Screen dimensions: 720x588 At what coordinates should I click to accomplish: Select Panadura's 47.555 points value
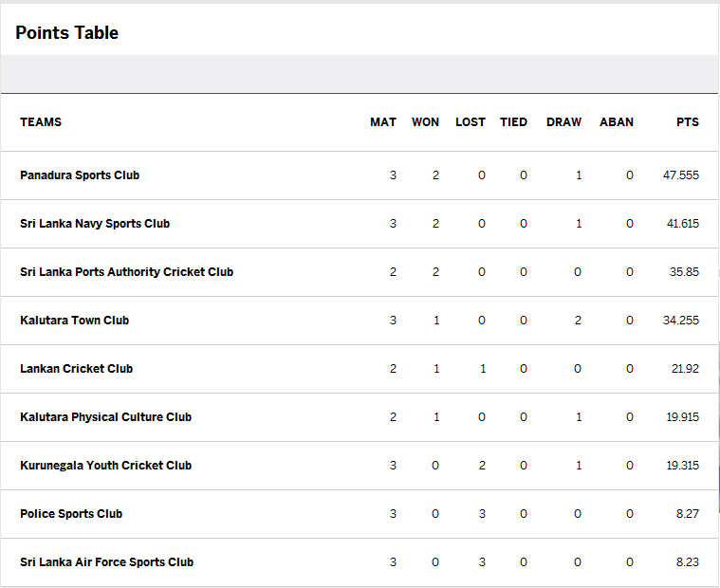point(681,175)
